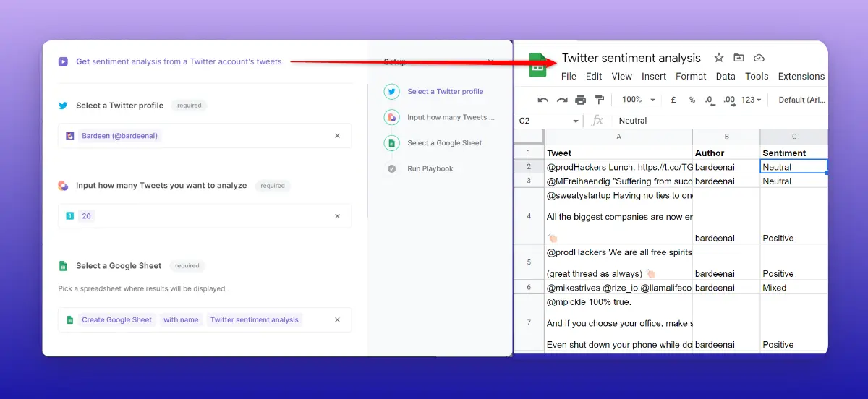The image size is (868, 399).
Task: Clear the Bardeen (@bardeenai) profile selection
Action: pyautogui.click(x=337, y=136)
